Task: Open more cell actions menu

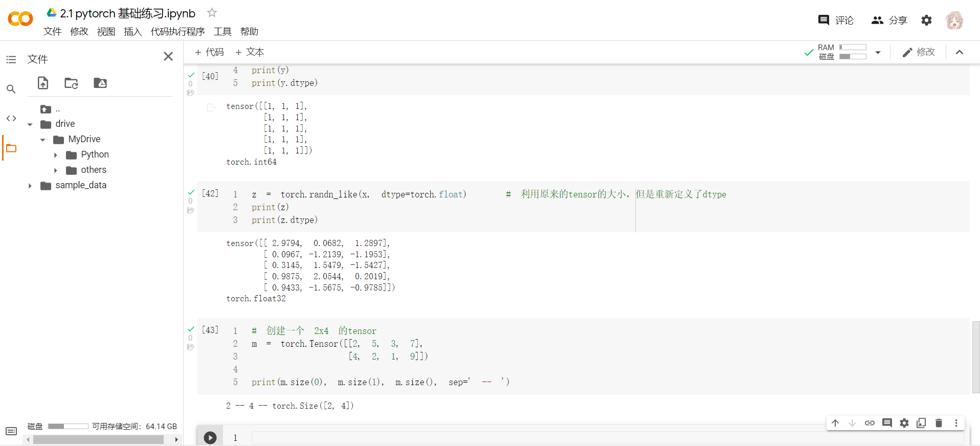Action: pyautogui.click(x=956, y=423)
